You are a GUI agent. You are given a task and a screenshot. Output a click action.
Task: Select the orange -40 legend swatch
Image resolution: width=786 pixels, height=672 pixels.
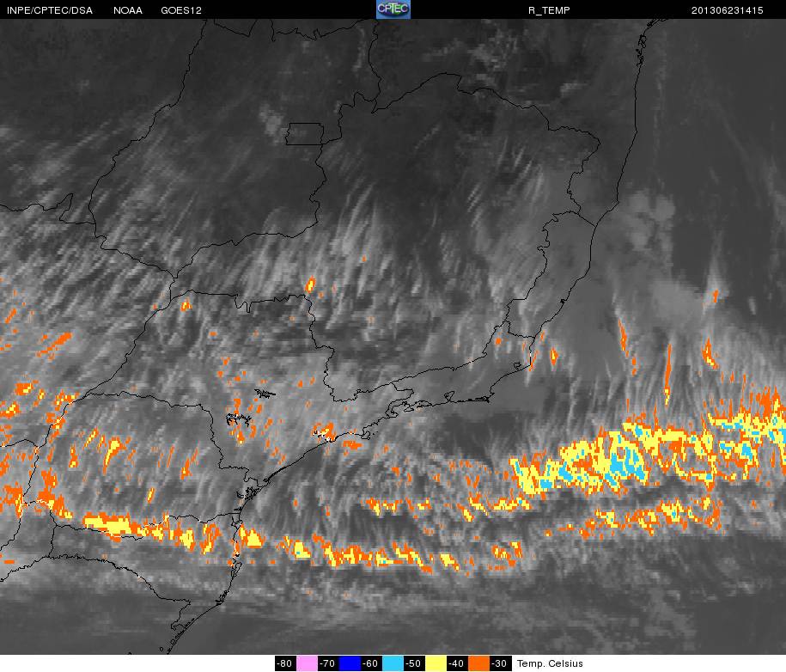tap(478, 663)
